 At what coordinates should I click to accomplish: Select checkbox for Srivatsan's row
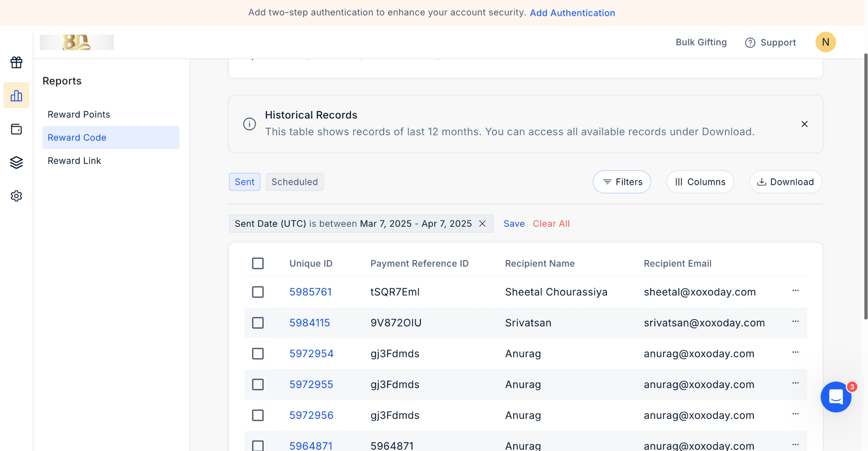[x=258, y=323]
